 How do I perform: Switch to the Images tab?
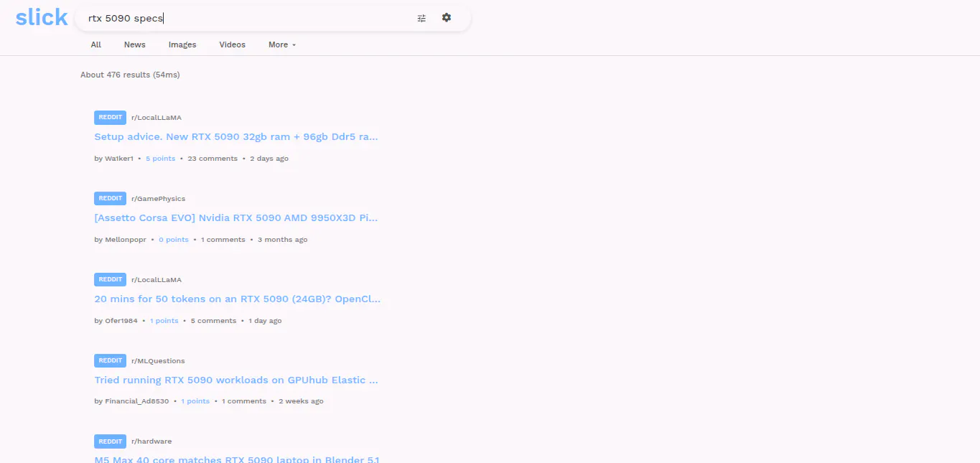182,45
